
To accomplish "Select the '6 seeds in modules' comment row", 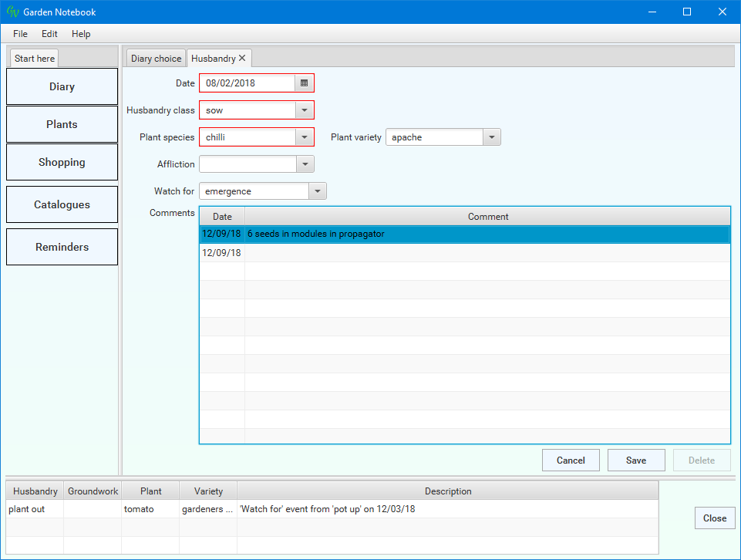I will (x=463, y=234).
